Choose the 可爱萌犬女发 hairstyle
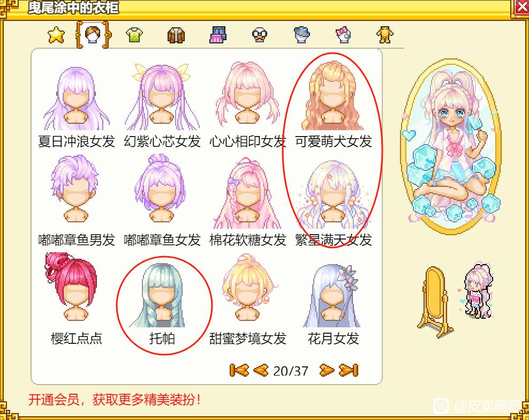 tap(334, 104)
